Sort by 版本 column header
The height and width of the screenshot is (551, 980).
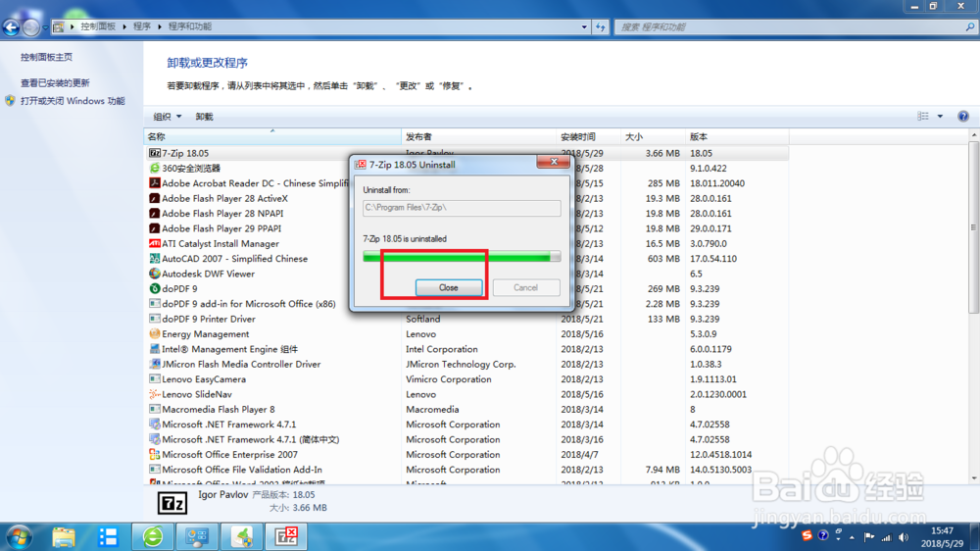[738, 136]
